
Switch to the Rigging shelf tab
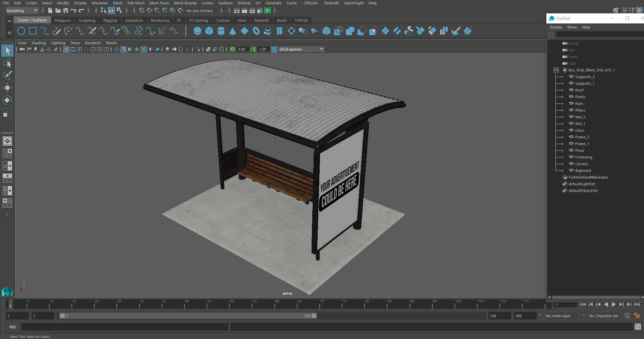pyautogui.click(x=110, y=20)
